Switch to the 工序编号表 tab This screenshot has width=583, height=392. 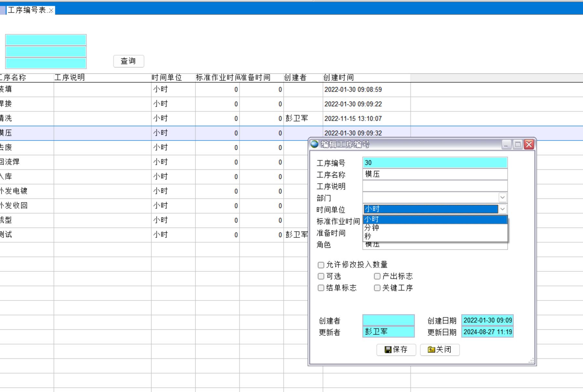point(27,10)
